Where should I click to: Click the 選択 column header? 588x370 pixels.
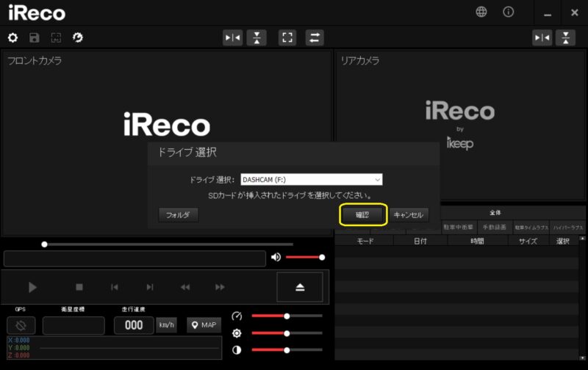562,241
